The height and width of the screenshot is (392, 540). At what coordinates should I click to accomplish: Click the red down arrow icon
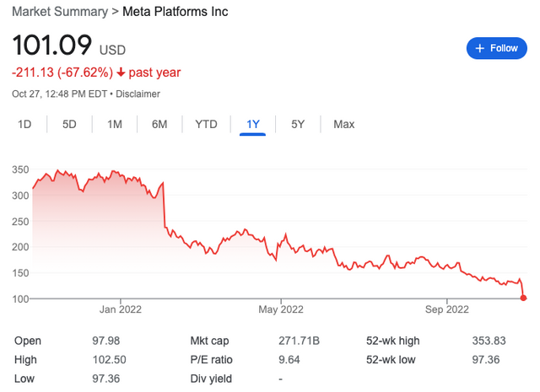tap(124, 72)
